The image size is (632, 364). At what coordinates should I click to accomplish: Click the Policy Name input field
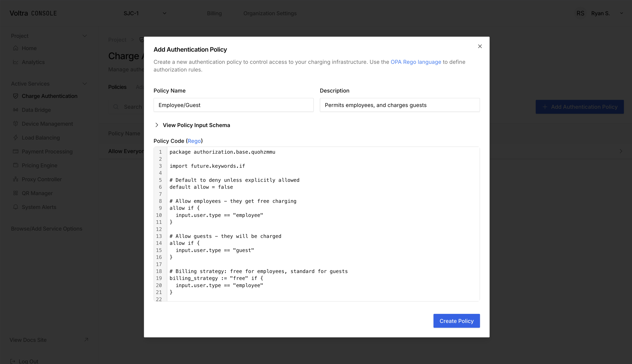point(233,105)
